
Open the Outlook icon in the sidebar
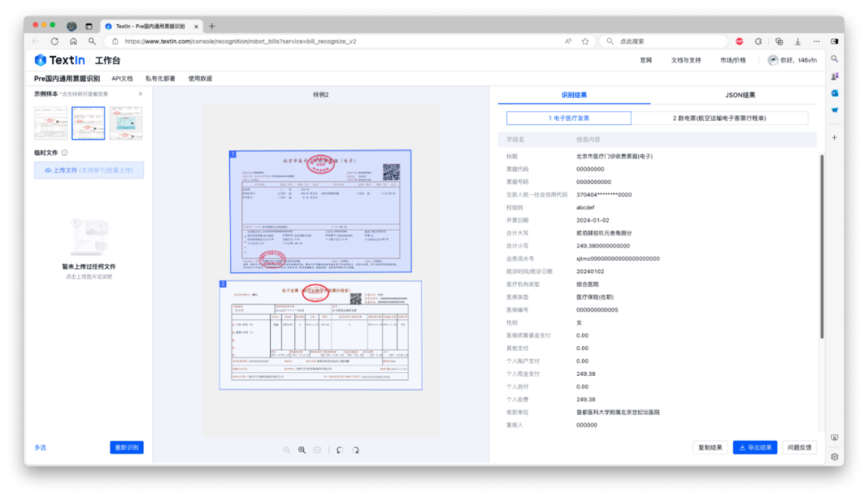(834, 93)
